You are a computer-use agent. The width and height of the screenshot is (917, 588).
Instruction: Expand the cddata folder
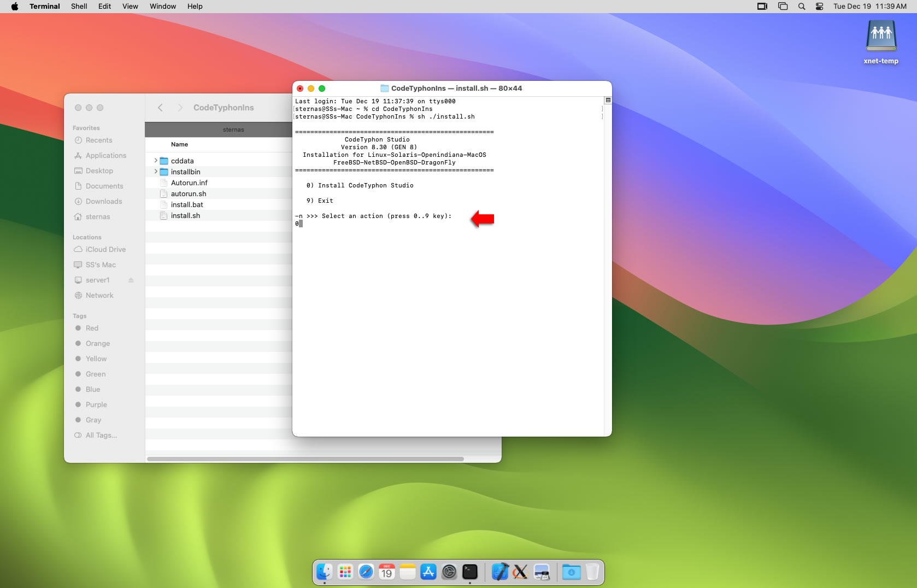pos(156,161)
